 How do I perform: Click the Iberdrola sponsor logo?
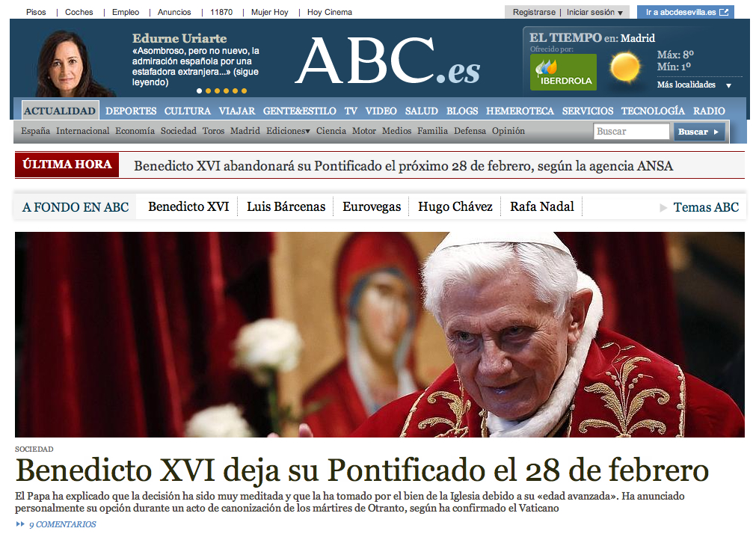(563, 72)
